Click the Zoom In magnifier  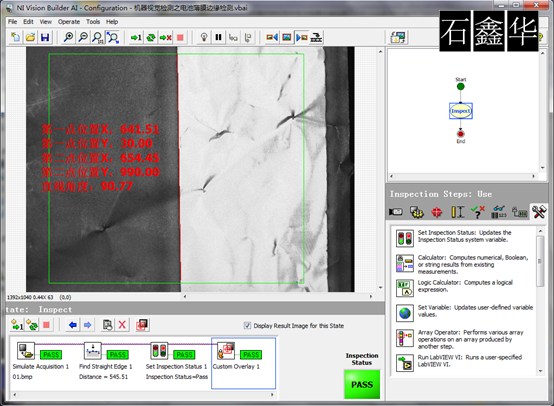(68, 37)
